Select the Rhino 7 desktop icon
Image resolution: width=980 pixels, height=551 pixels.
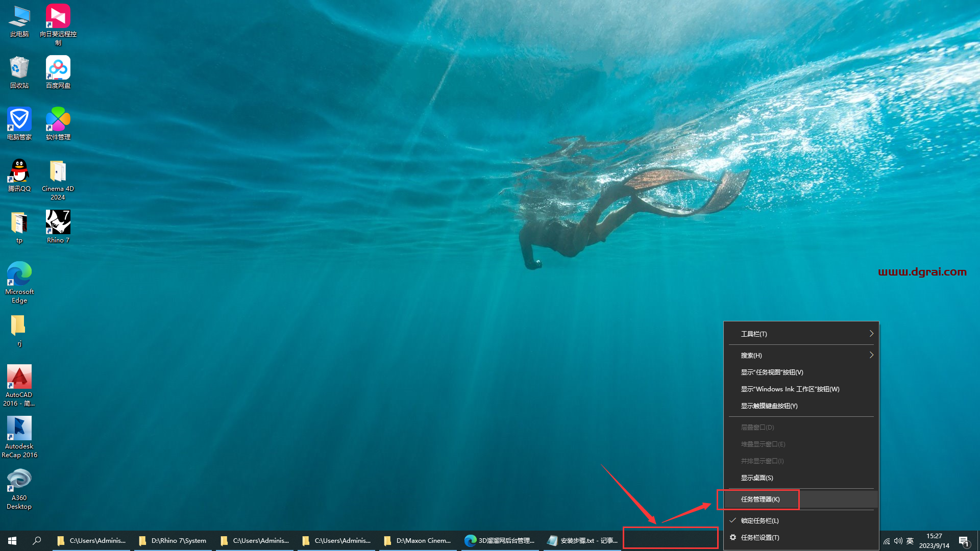(x=58, y=227)
